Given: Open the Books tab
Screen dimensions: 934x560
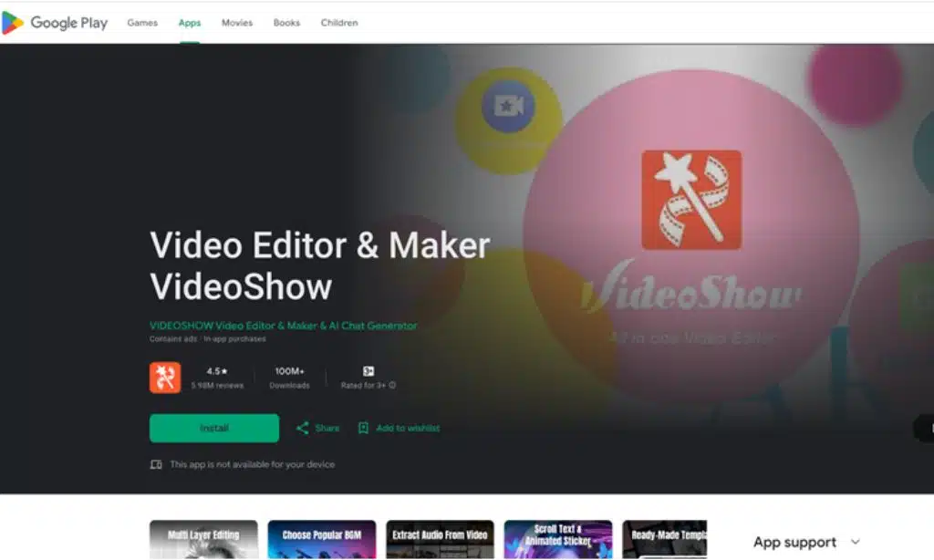Looking at the screenshot, I should [285, 23].
